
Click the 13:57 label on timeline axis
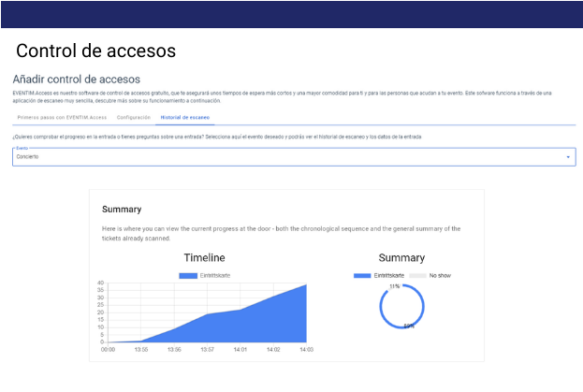(x=207, y=350)
